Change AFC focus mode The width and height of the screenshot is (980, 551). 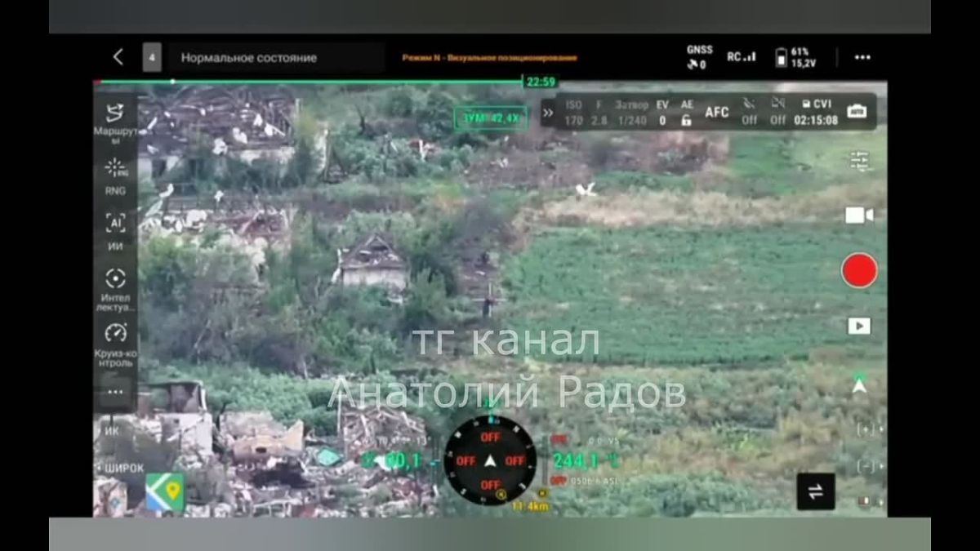pos(717,113)
